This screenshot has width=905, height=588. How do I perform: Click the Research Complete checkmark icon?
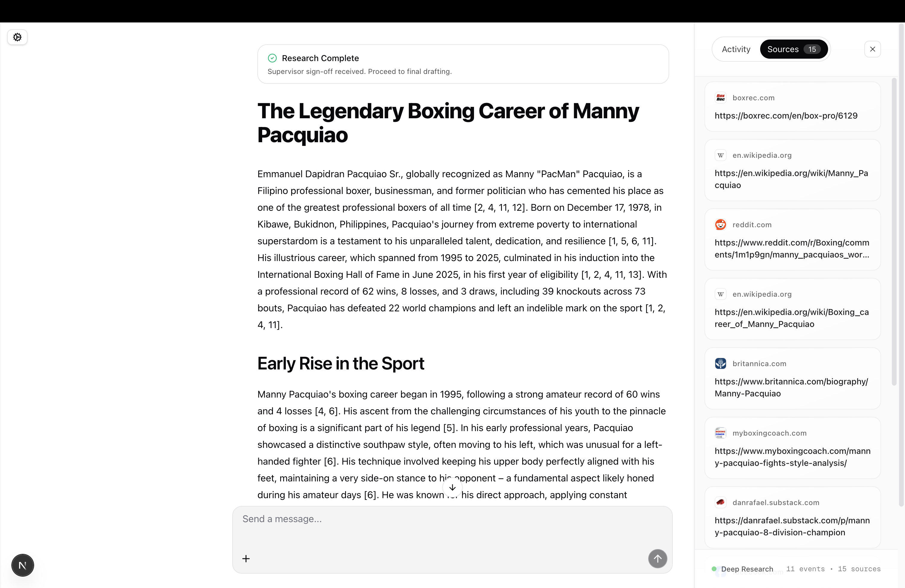[272, 58]
